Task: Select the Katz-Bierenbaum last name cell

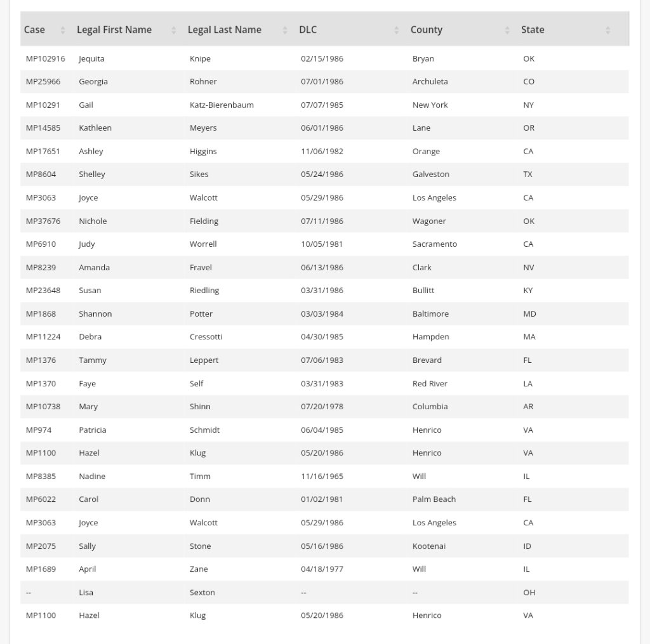Action: tap(222, 105)
